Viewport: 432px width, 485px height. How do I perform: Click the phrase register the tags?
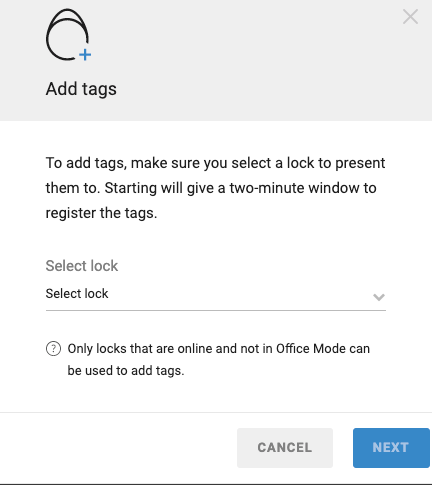point(101,213)
